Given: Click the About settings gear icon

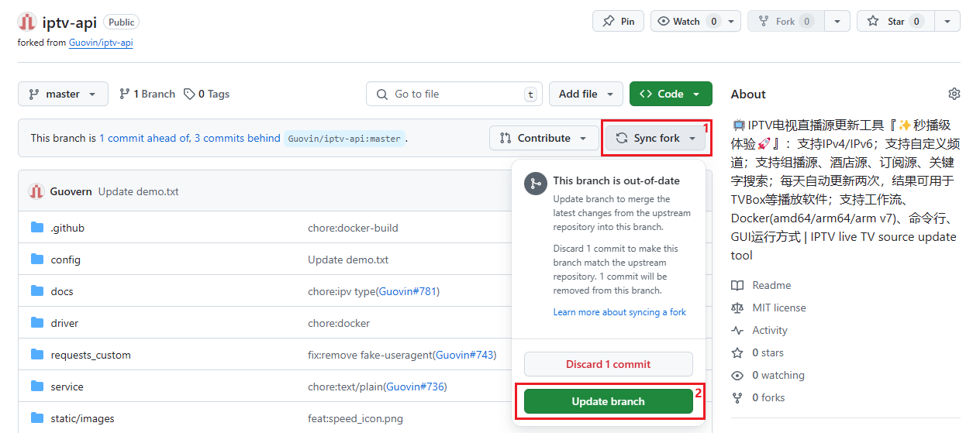Looking at the screenshot, I should pyautogui.click(x=954, y=94).
